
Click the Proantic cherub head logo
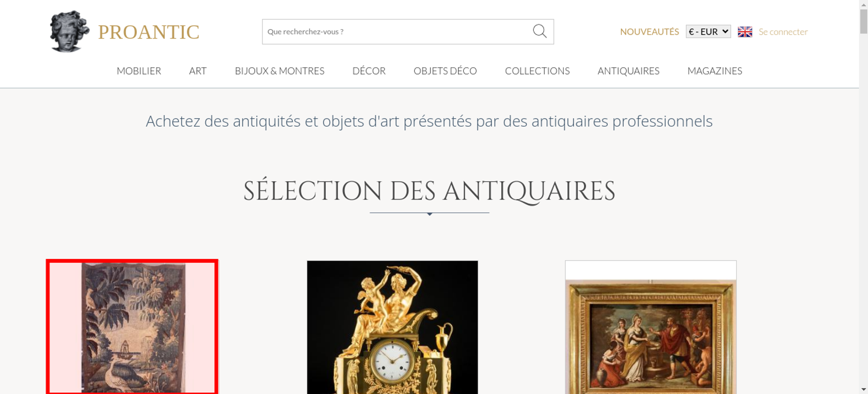pyautogui.click(x=69, y=32)
